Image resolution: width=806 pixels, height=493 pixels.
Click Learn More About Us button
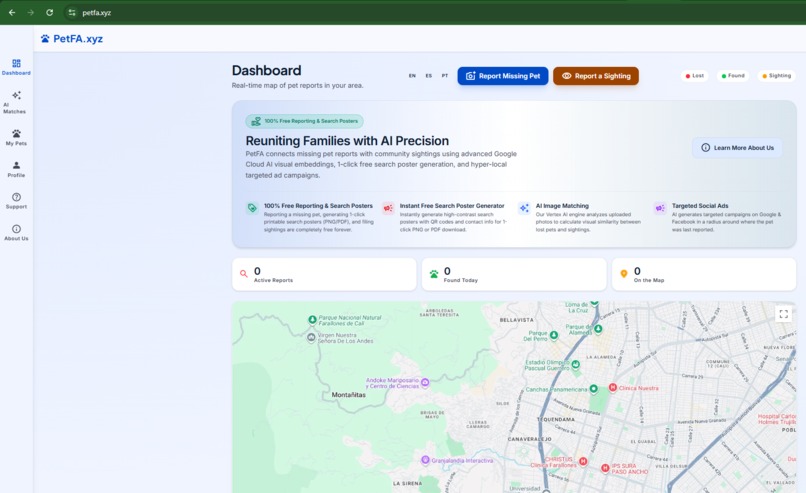pyautogui.click(x=737, y=148)
